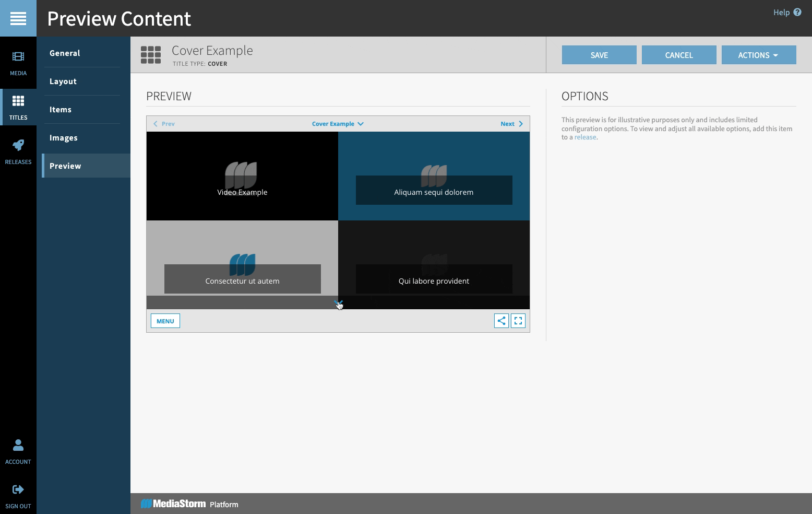Go to the Media section
The width and height of the screenshot is (812, 514).
(x=18, y=63)
